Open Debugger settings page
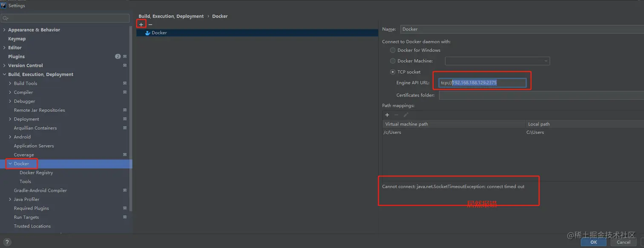The image size is (644, 248). (24, 101)
